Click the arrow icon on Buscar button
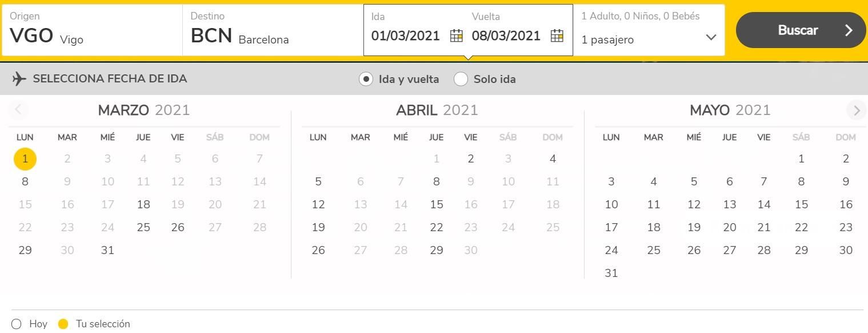This screenshot has height=333, width=868. pyautogui.click(x=849, y=30)
